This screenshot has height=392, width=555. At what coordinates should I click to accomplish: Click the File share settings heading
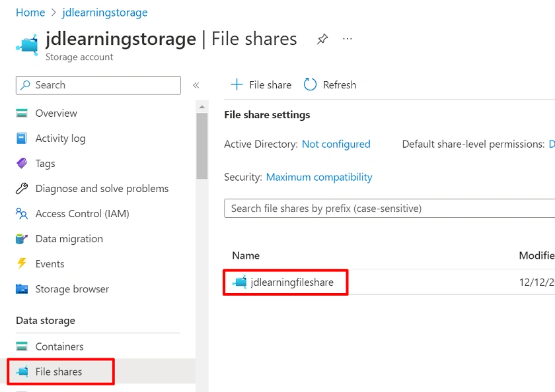[267, 115]
